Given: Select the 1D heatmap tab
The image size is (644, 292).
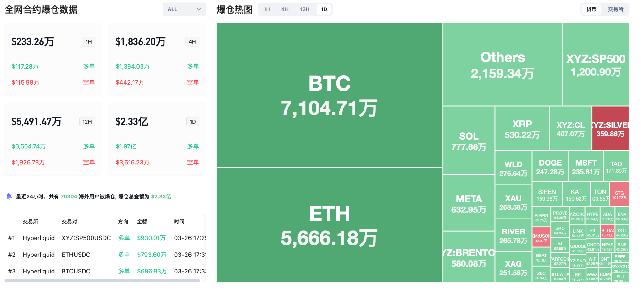Looking at the screenshot, I should pos(324,9).
